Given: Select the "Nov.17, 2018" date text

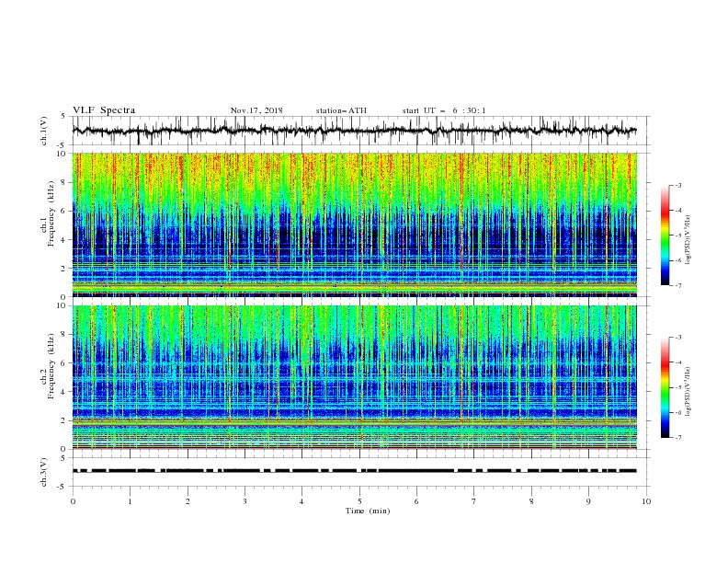Looking at the screenshot, I should tap(256, 110).
